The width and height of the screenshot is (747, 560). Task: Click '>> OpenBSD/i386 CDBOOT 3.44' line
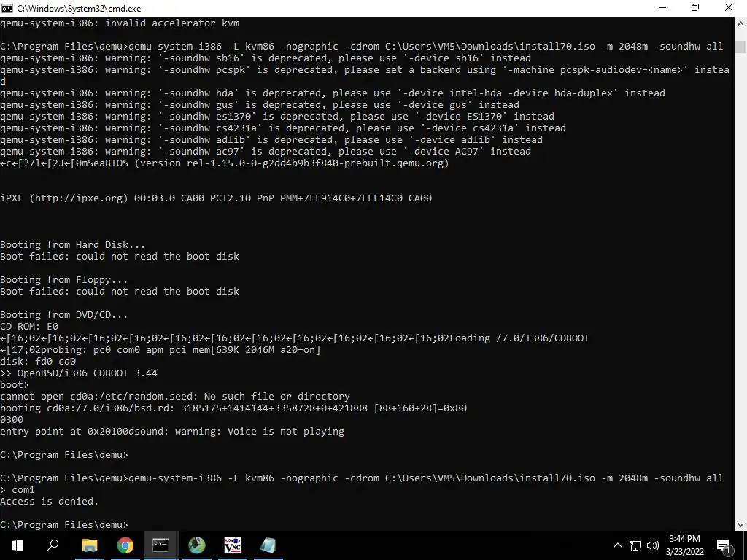79,373
